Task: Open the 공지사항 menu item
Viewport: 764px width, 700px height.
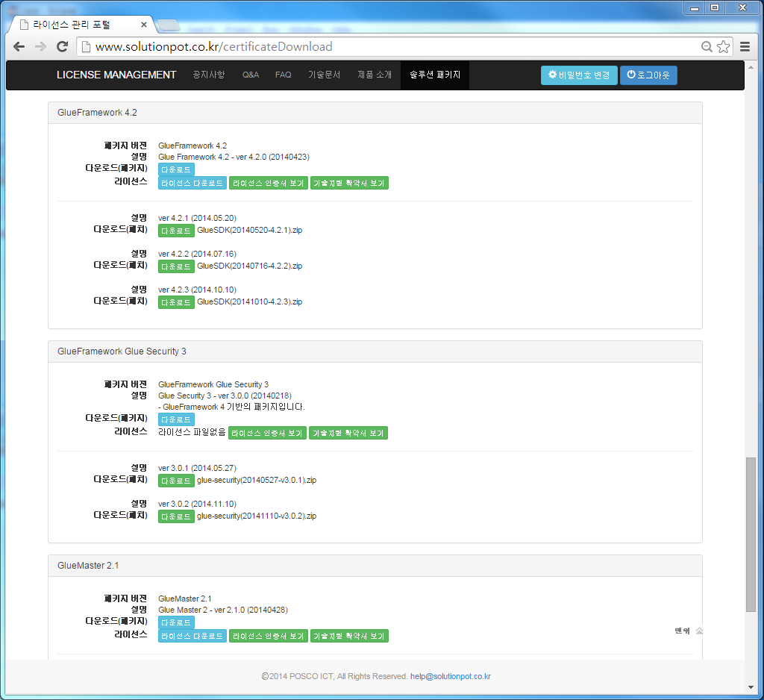Action: [x=209, y=75]
